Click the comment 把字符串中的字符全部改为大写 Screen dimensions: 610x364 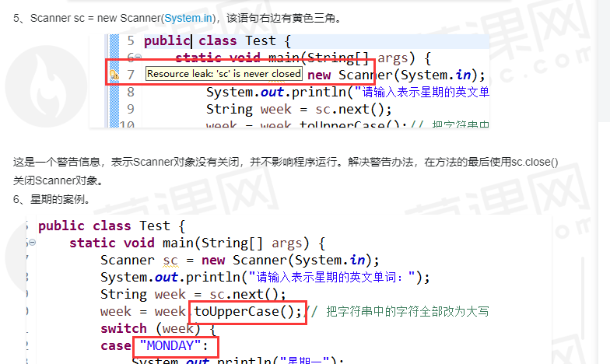point(408,311)
